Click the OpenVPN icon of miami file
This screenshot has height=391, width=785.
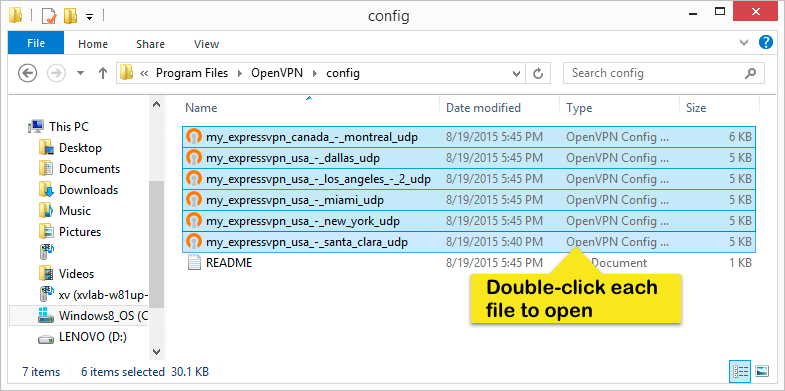193,200
